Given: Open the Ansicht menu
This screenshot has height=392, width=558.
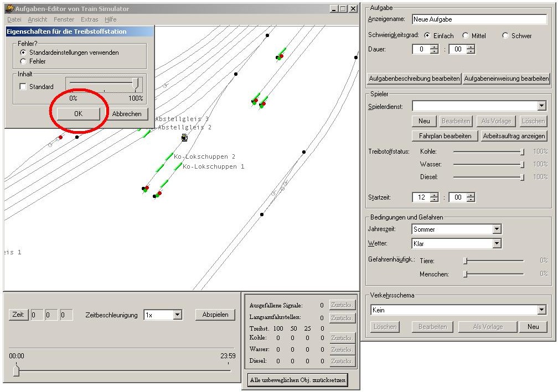Looking at the screenshot, I should [x=38, y=19].
